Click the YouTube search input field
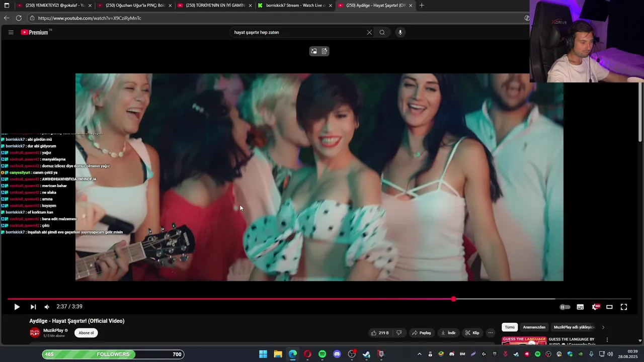 [x=299, y=32]
